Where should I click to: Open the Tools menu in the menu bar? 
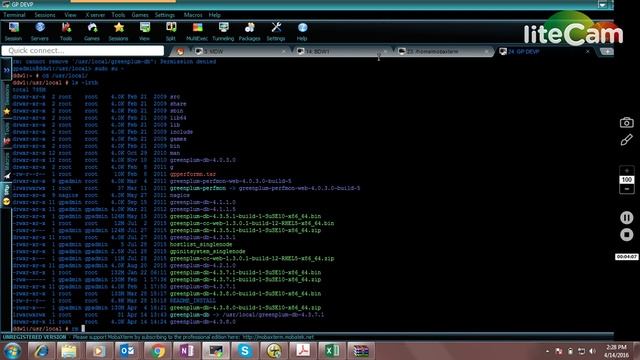(118, 15)
